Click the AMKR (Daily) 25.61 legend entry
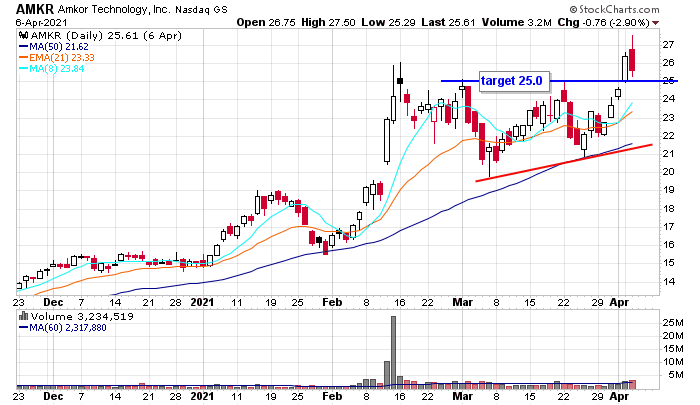 [x=106, y=35]
